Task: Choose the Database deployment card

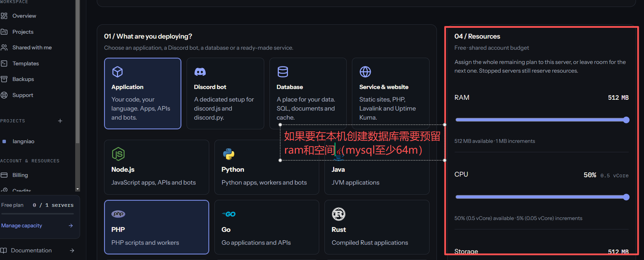Action: click(308, 94)
